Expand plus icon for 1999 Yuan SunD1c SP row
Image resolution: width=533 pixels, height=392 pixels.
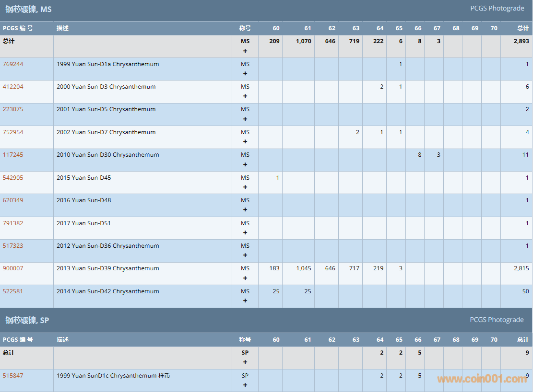(245, 385)
